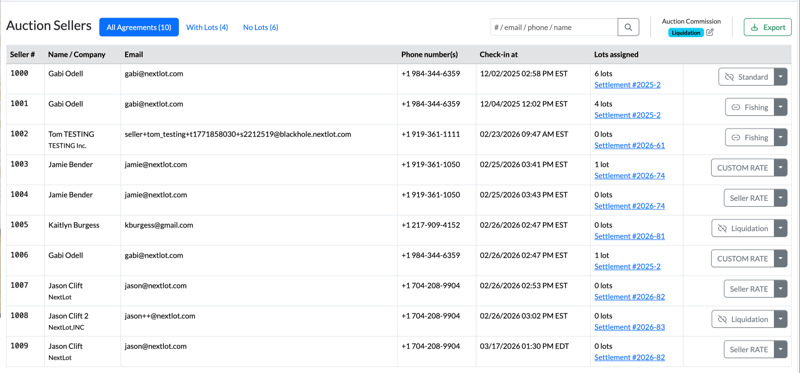
Task: Open Settlement #2026-81 link
Action: (x=630, y=236)
